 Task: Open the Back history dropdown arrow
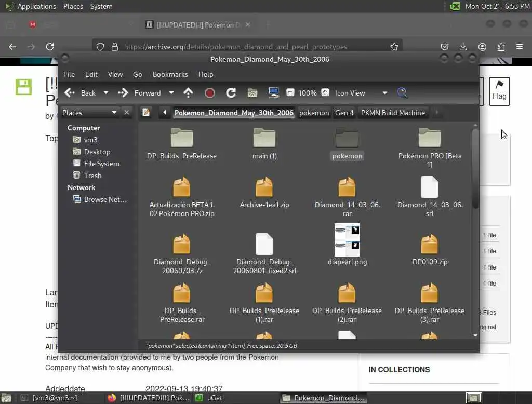[x=106, y=93]
